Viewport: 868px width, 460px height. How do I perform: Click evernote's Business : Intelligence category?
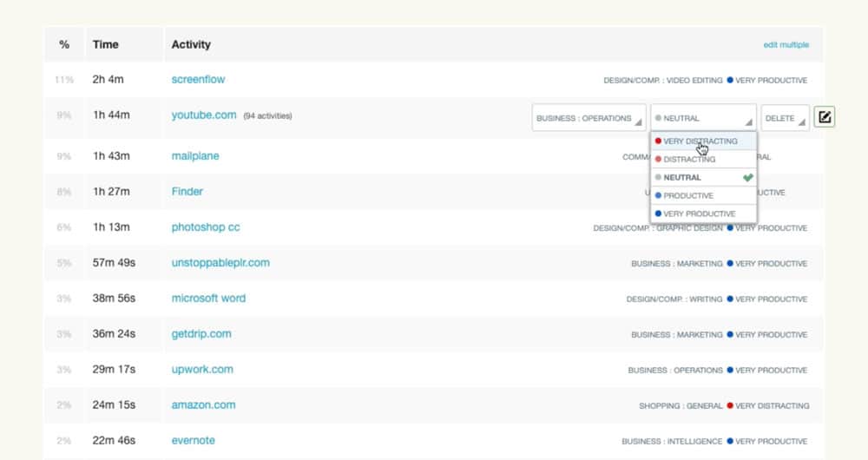pyautogui.click(x=672, y=441)
